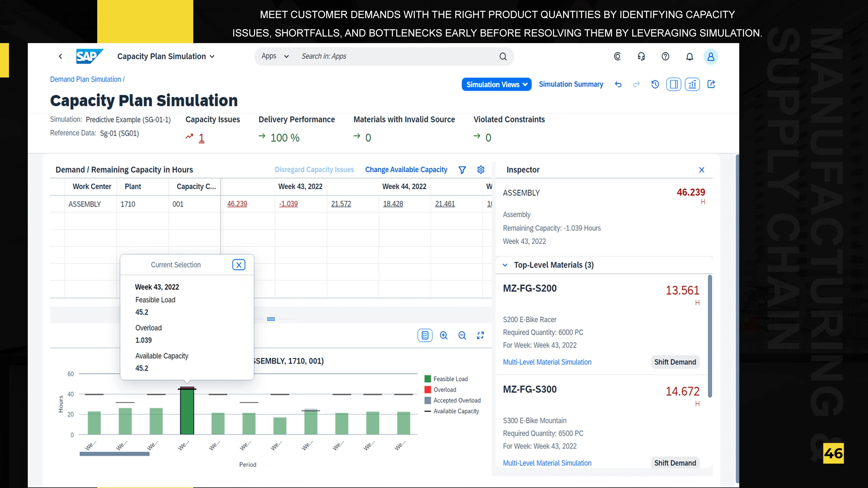The image size is (868, 488).
Task: Open table settings gear icon
Action: coord(481,170)
